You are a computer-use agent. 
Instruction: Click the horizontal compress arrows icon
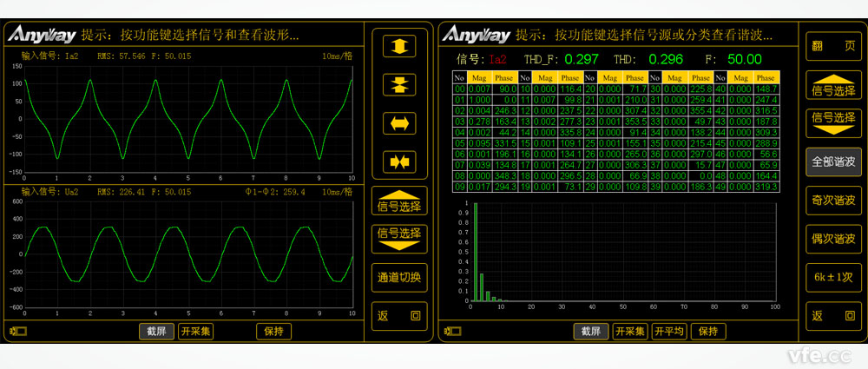point(399,161)
